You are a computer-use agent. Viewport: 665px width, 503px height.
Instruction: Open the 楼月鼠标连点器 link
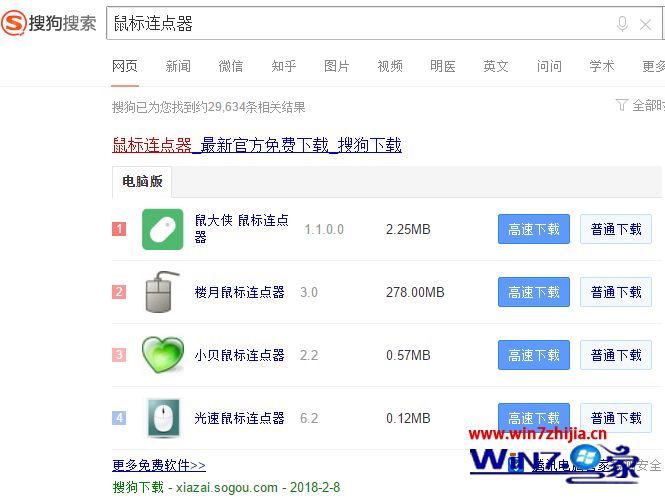coord(239,292)
